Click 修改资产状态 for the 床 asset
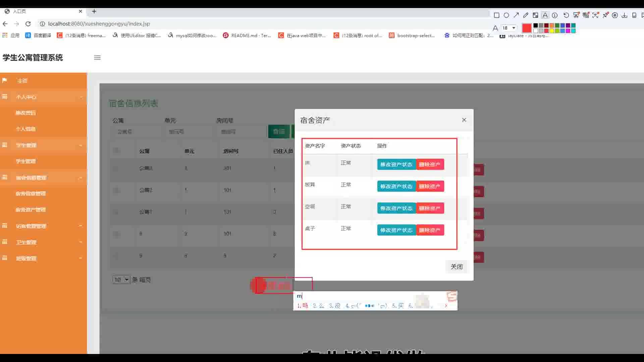The image size is (644, 362). coord(396,165)
